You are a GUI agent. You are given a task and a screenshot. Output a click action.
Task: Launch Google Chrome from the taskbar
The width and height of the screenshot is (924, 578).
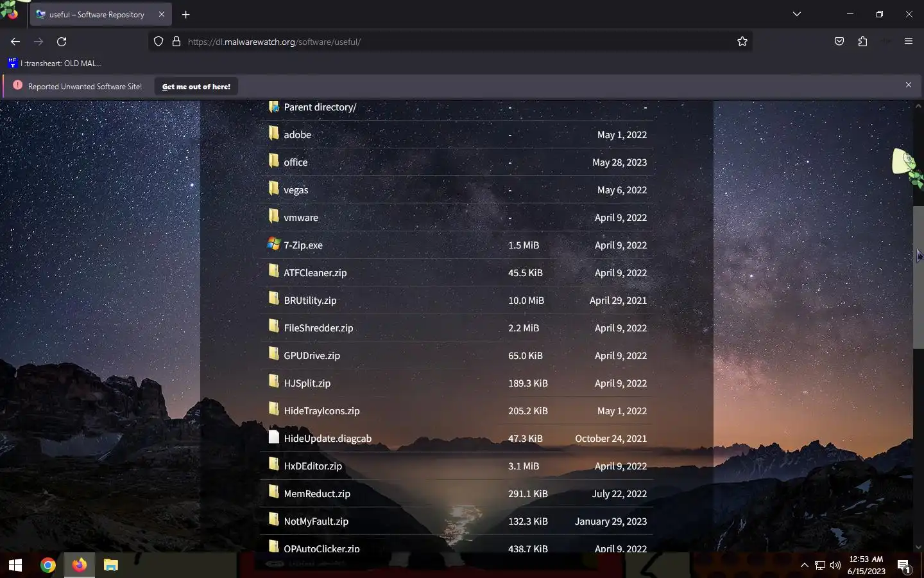click(47, 565)
